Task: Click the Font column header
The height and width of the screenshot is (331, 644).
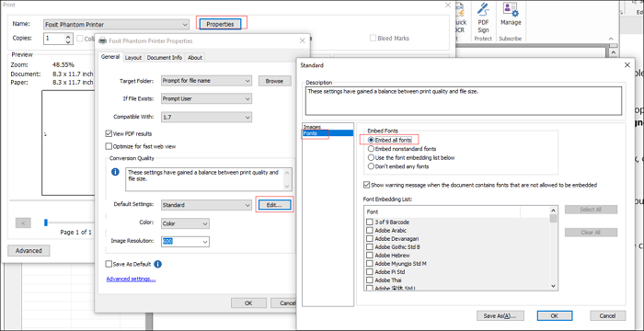Action: [442, 211]
